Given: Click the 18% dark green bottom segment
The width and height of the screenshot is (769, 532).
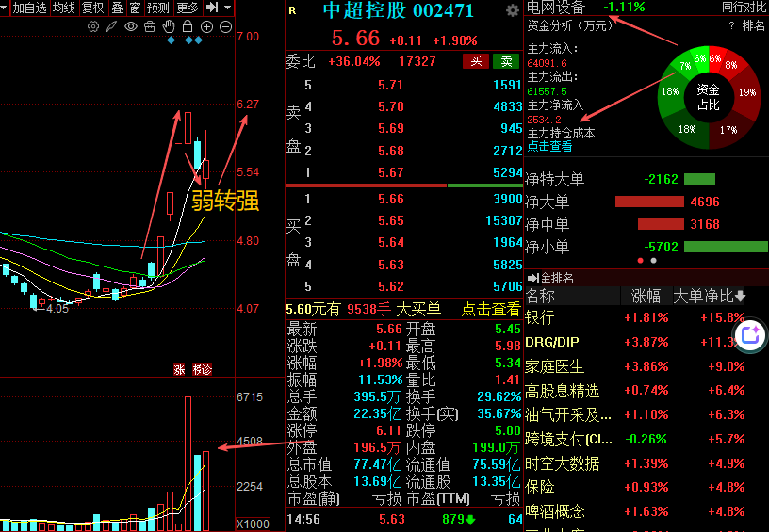Looking at the screenshot, I should tap(687, 129).
